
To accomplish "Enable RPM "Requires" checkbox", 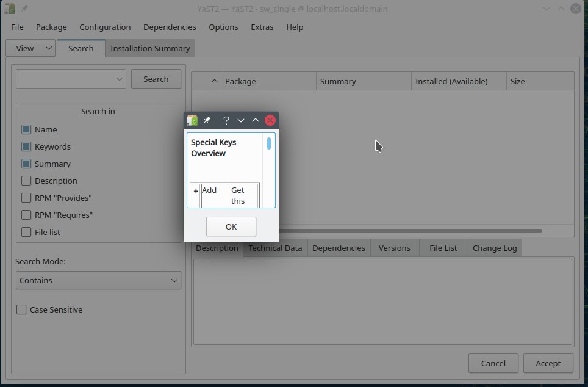I will 26,215.
